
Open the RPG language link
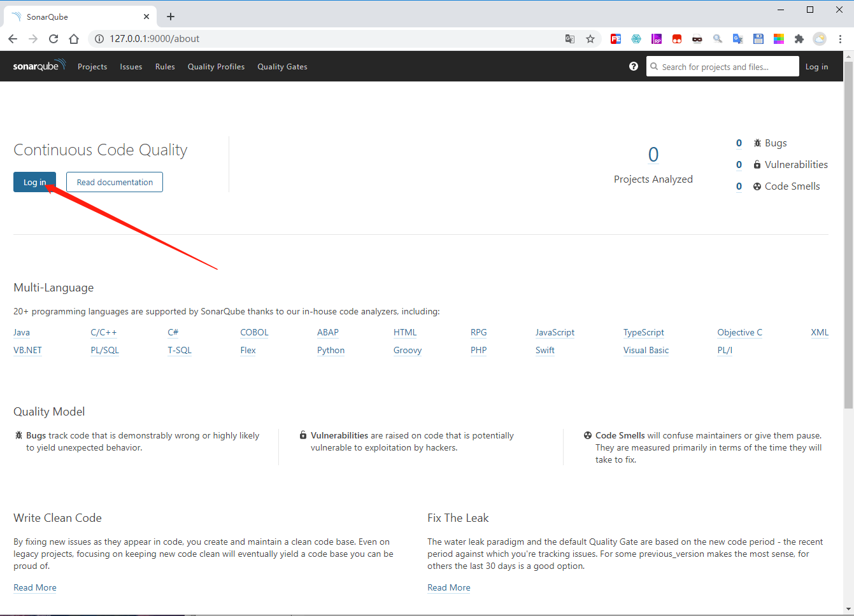[x=479, y=332]
